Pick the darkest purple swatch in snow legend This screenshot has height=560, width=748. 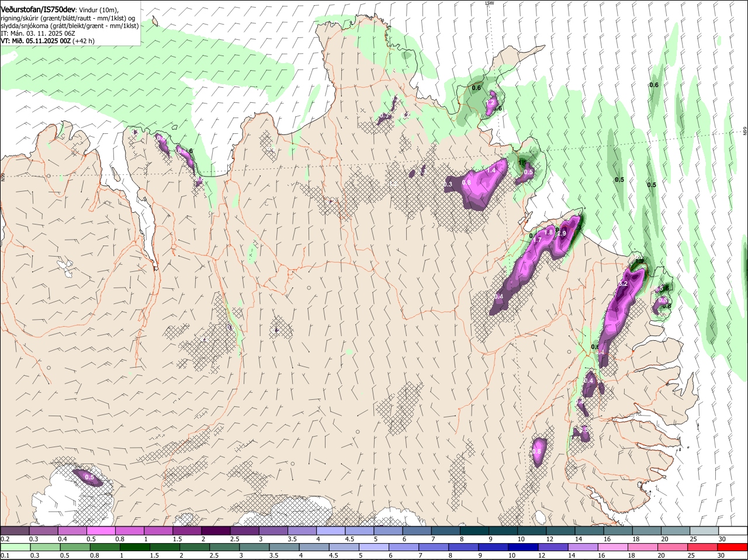(x=216, y=530)
